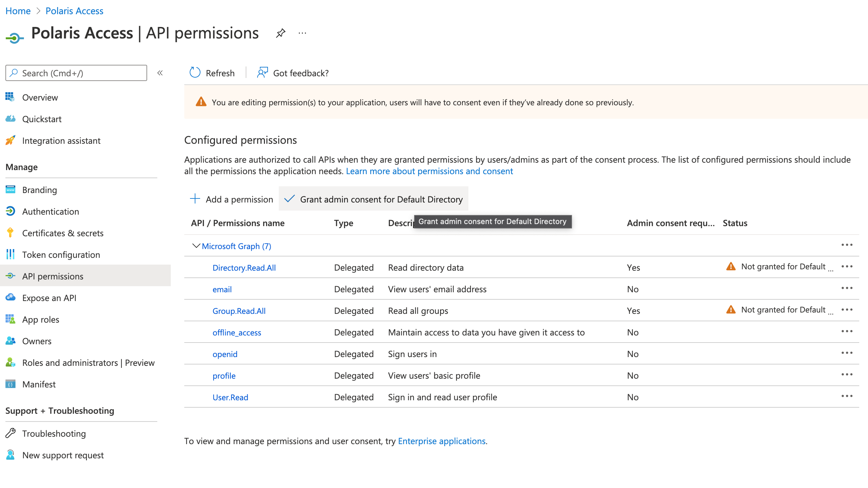Click Admin consent required column header
868x488 pixels.
click(x=670, y=223)
